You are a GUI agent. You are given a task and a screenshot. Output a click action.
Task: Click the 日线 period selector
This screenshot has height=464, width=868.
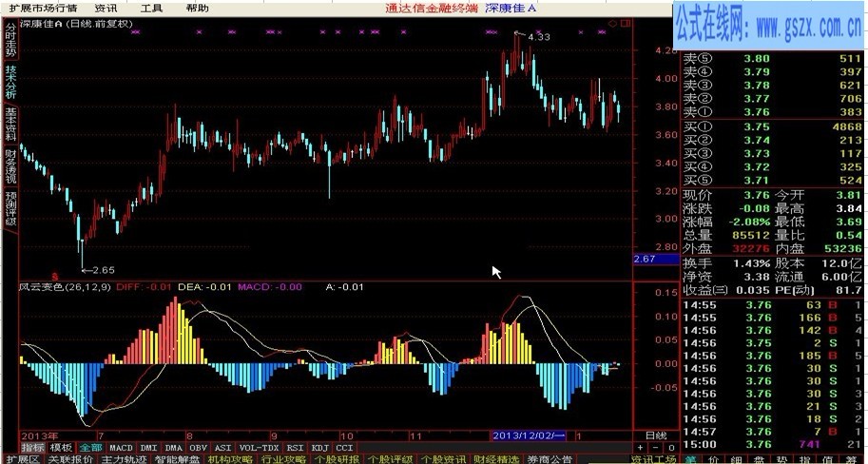click(x=657, y=435)
